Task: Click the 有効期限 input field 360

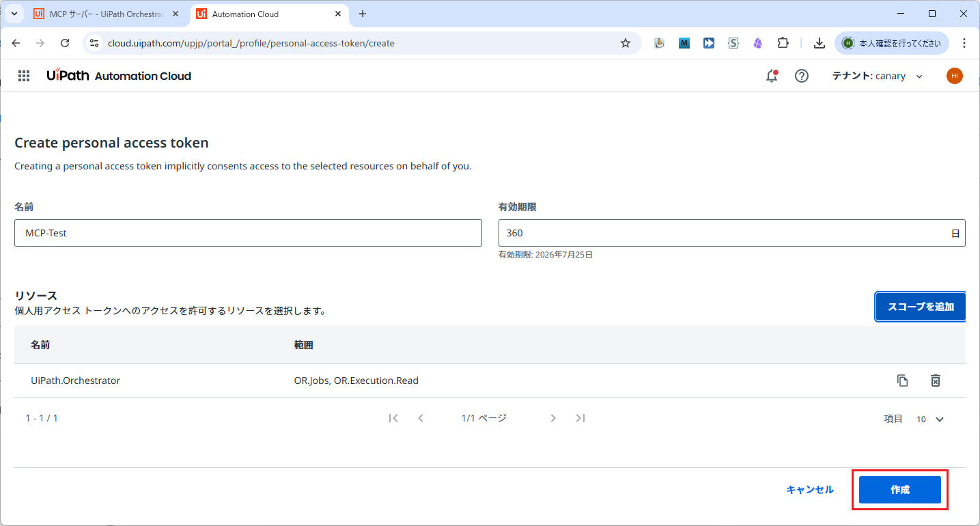Action: click(x=732, y=233)
